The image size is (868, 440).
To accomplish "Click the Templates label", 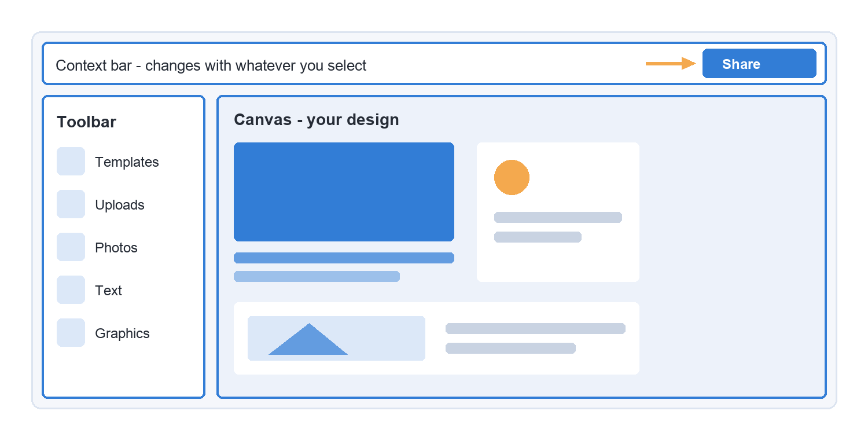I will pyautogui.click(x=127, y=162).
